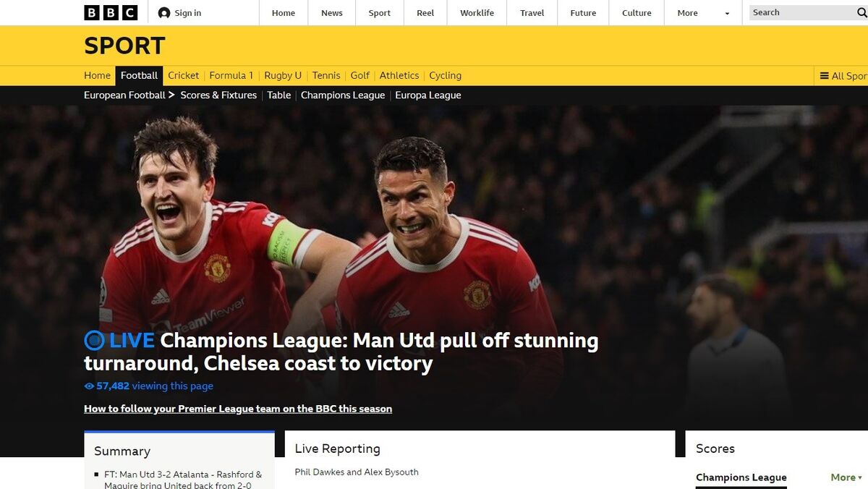Go to Formula 1 section
Screen dimensions: 868x489
[x=231, y=75]
